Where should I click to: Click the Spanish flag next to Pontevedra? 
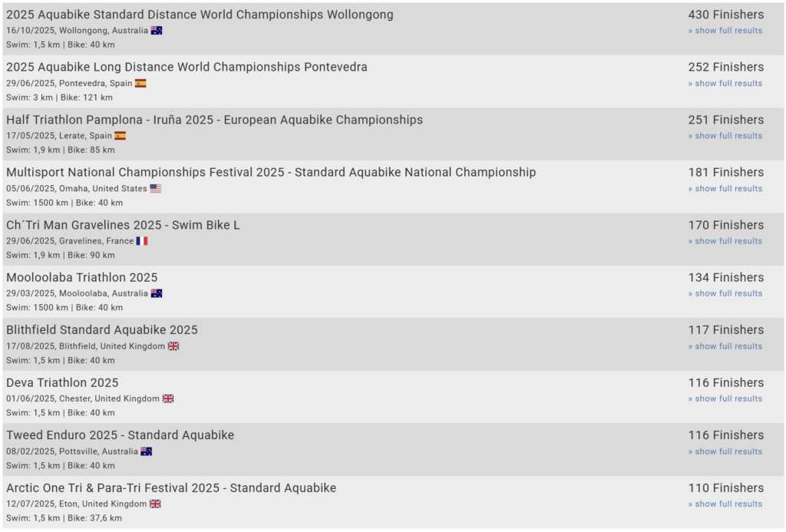click(x=139, y=83)
